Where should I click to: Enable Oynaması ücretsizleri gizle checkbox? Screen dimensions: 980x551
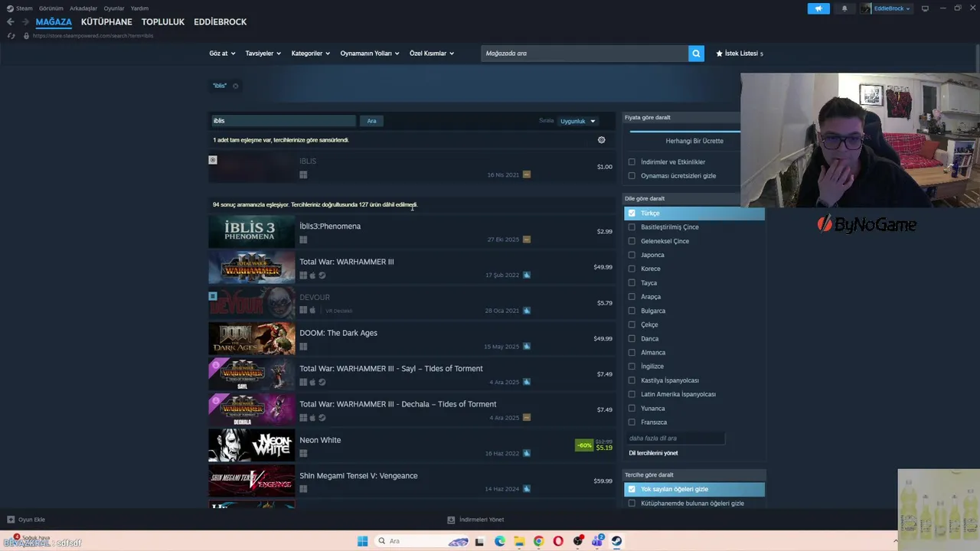[632, 176]
